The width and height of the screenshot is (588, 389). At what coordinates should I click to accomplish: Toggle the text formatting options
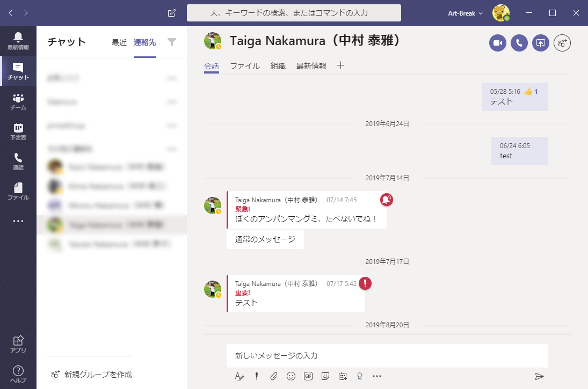tap(239, 377)
